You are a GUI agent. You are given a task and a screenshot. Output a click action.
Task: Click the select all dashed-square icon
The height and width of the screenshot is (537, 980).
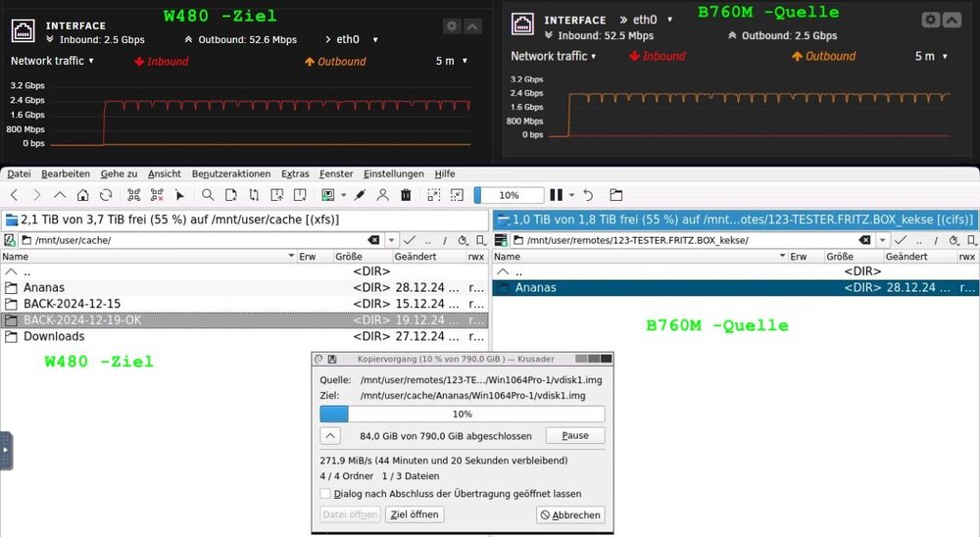pyautogui.click(x=434, y=195)
